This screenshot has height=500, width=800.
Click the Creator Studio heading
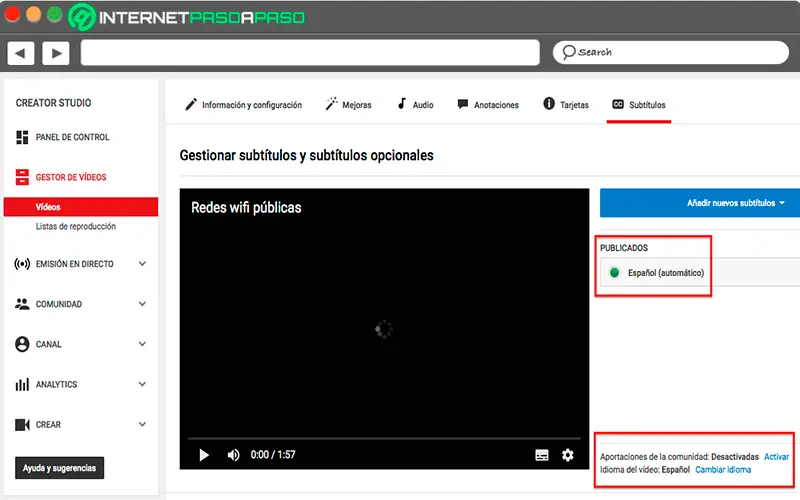pyautogui.click(x=54, y=103)
